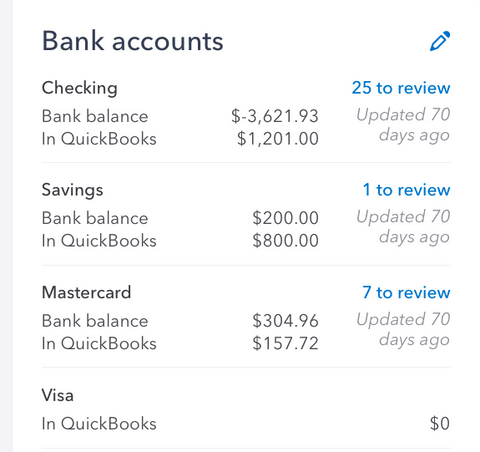Screen dimensions: 480x452
Task: Click the Mastercard In QuickBooks amount $157.72
Action: [x=285, y=344]
